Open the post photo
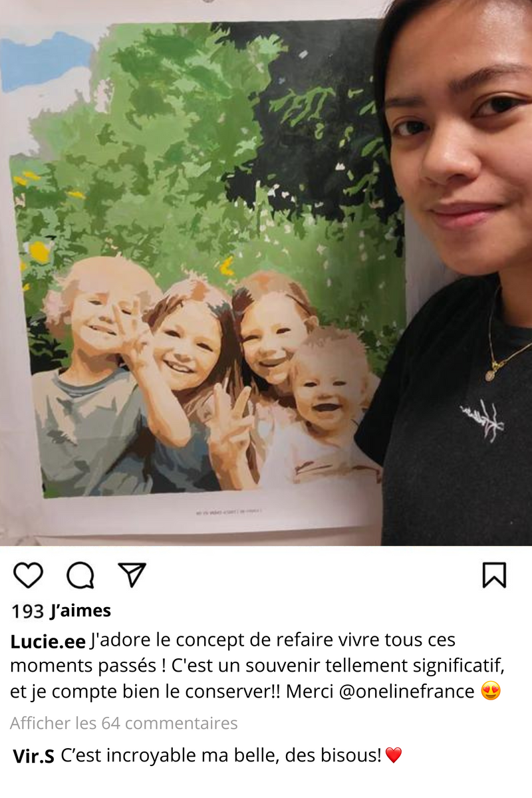The height and width of the screenshot is (798, 532). click(266, 273)
